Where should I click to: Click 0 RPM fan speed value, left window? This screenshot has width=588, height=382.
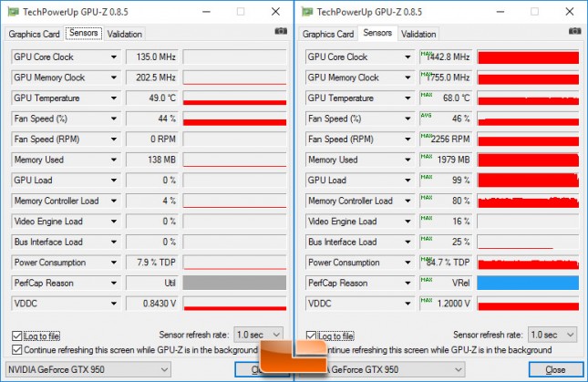pos(152,139)
